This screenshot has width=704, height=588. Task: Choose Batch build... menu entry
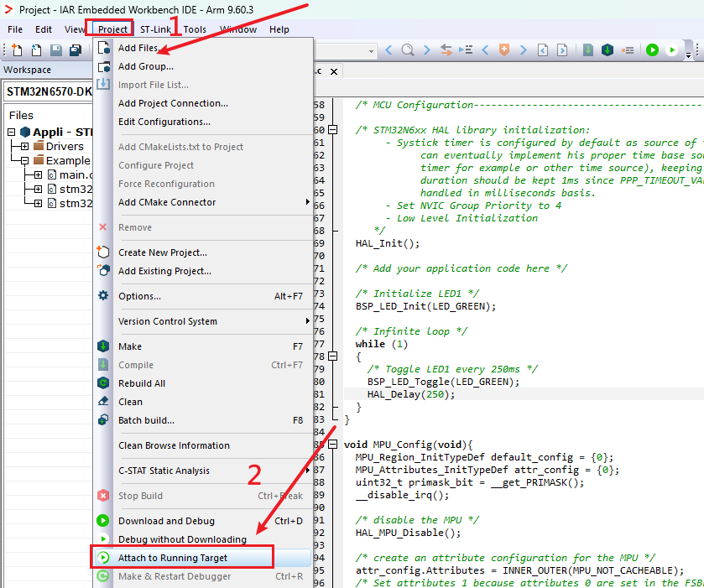[203, 420]
